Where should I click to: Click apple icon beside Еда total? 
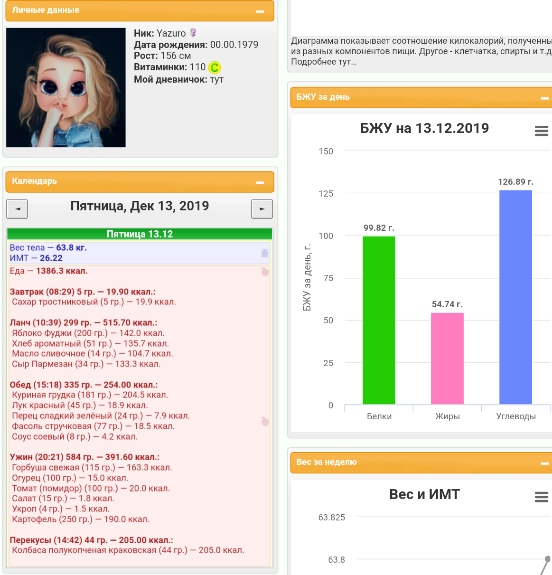pos(264,272)
